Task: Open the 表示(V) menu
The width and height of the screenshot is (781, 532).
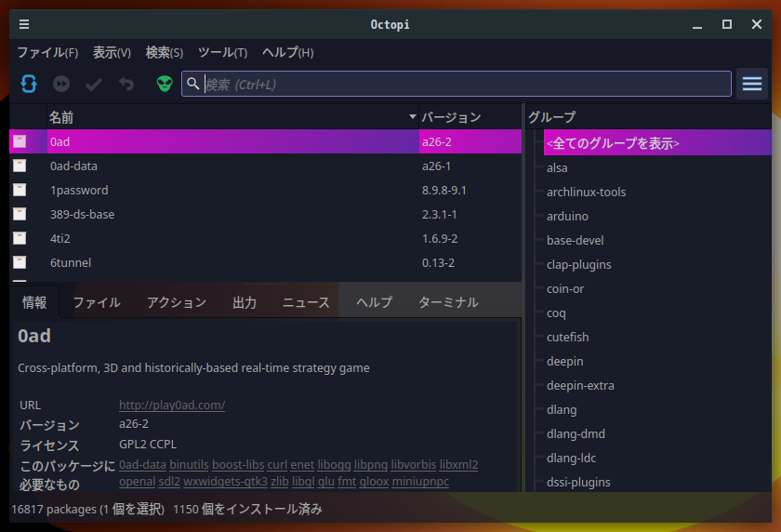Action: 113,52
